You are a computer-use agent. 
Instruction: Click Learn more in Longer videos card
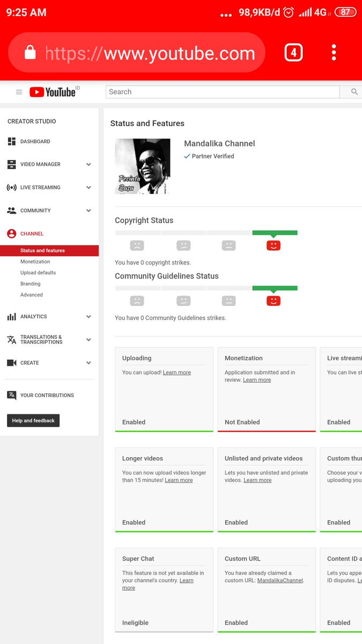pos(179,480)
